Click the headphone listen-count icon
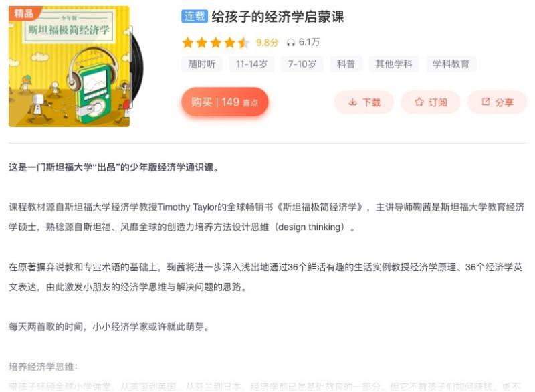 (x=291, y=43)
